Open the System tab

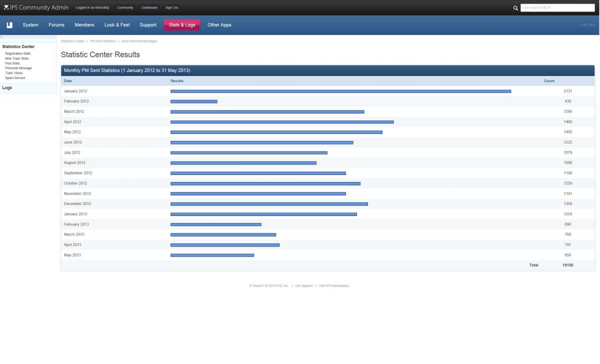[30, 25]
